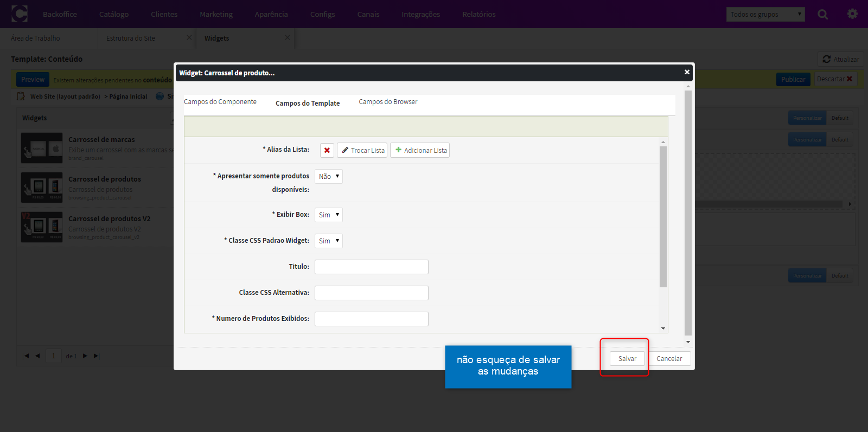
Task: Click the dialog outer vertical scrollbar
Action: coord(688,213)
